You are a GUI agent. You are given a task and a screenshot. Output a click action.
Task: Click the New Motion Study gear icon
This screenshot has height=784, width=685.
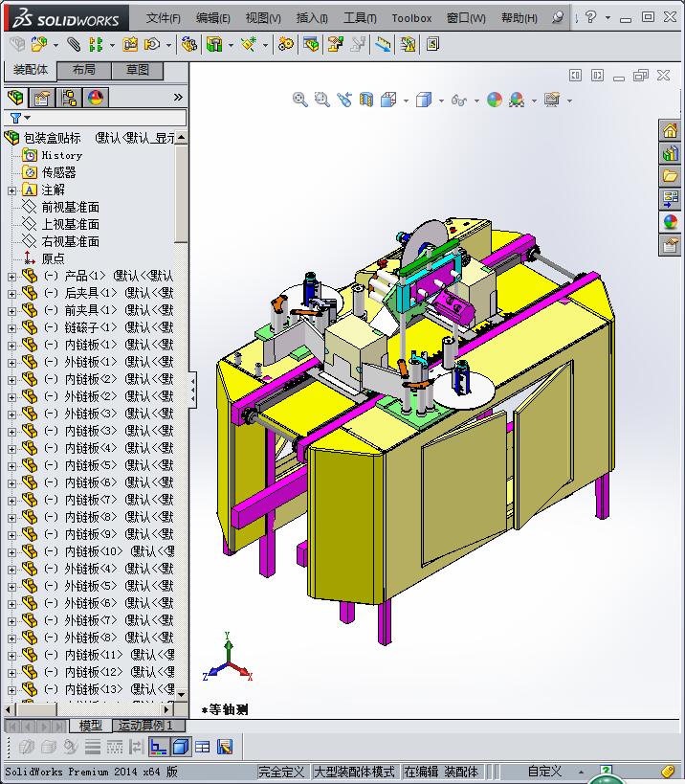[x=286, y=44]
